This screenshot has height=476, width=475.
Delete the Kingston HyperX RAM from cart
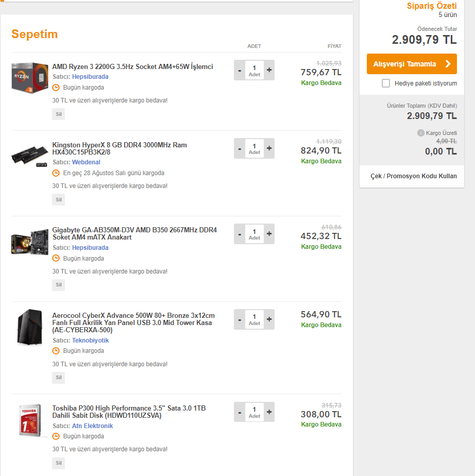coord(59,199)
